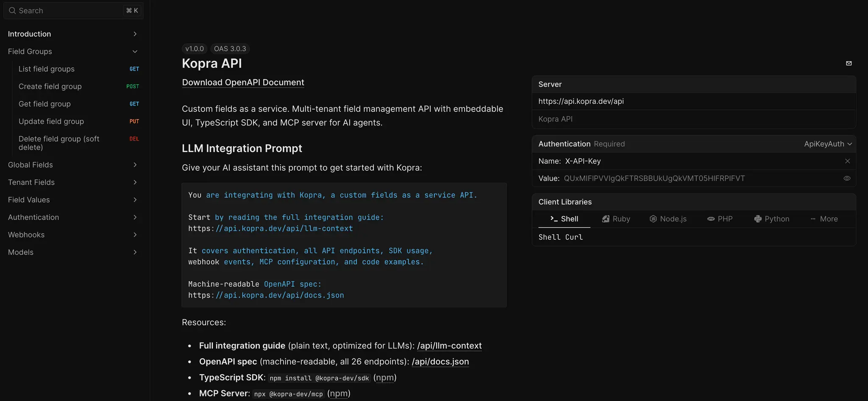Open the /api/llm-context resource link
868x401 pixels.
coord(449,346)
